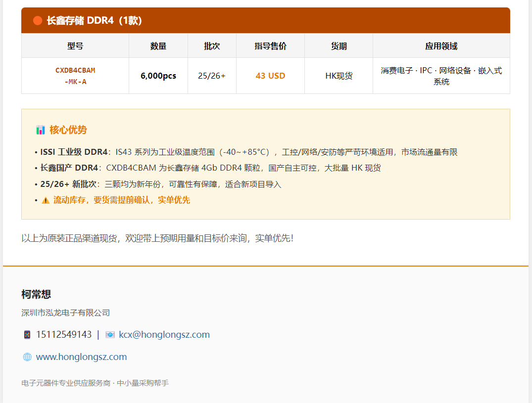Select the 数量 column header
The width and height of the screenshot is (532, 403).
tap(158, 46)
